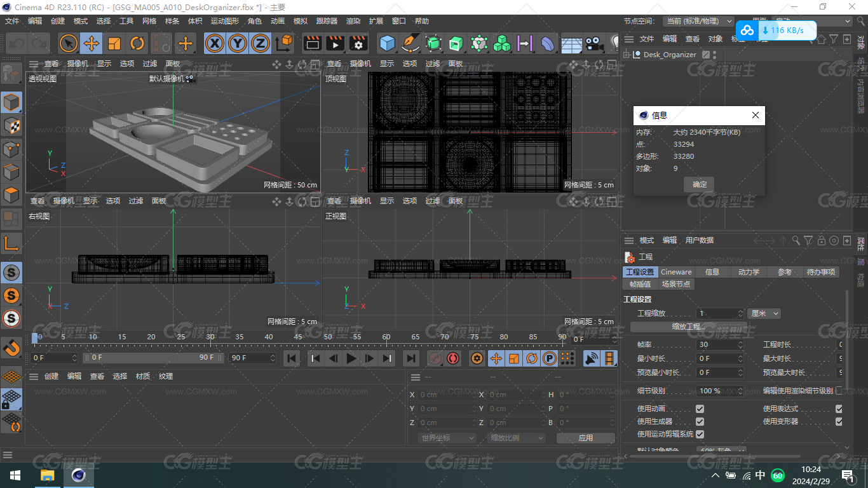Screen dimensions: 868x488
Task: Toggle the autokeying red circle button
Action: (x=453, y=359)
